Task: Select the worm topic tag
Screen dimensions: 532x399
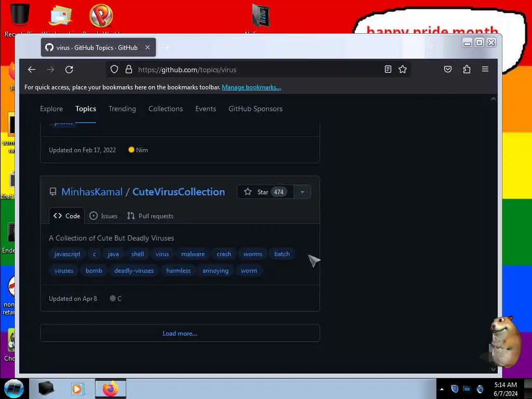Action: click(x=249, y=271)
